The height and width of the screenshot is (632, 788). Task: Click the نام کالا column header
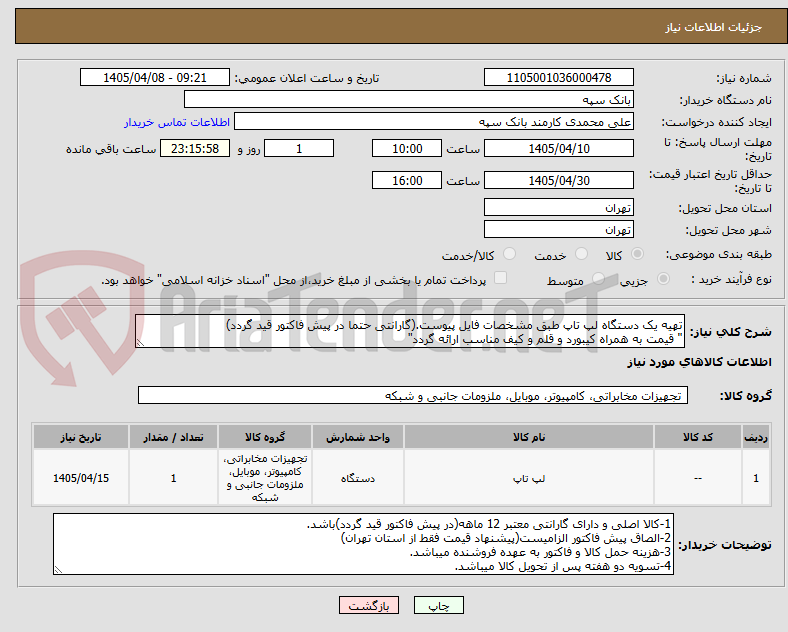[x=529, y=437]
